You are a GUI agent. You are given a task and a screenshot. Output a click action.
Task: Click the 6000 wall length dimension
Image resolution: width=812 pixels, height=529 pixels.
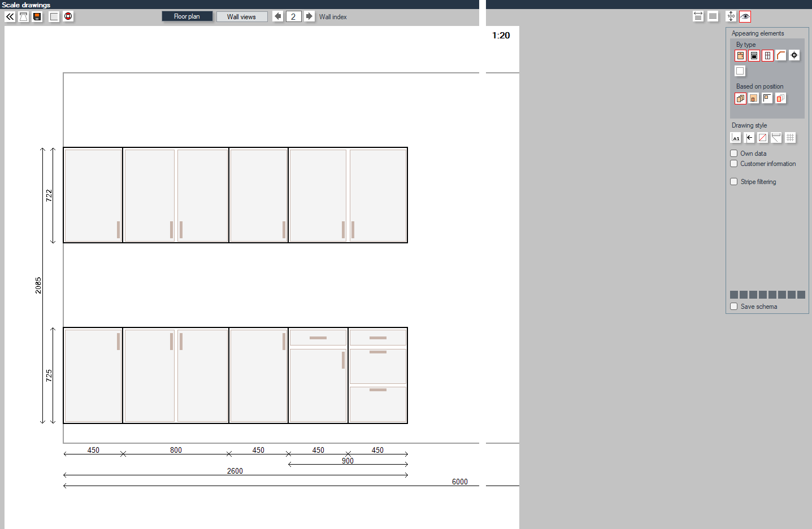(460, 482)
